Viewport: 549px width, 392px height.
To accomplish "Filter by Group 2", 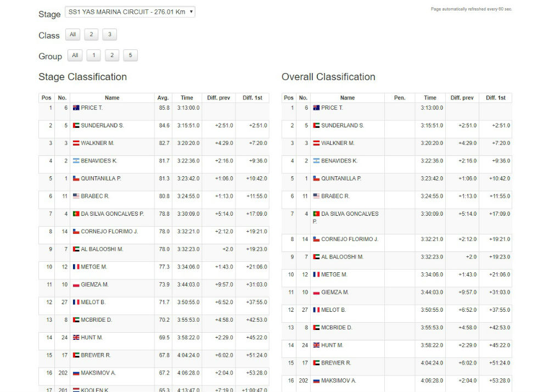I will pos(112,55).
